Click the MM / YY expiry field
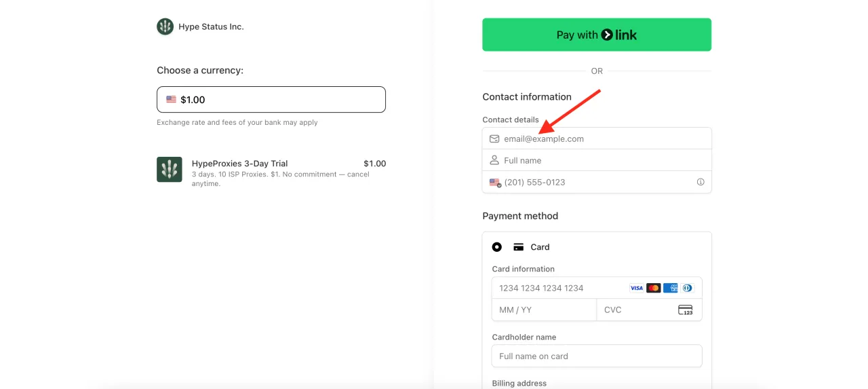 pos(544,310)
